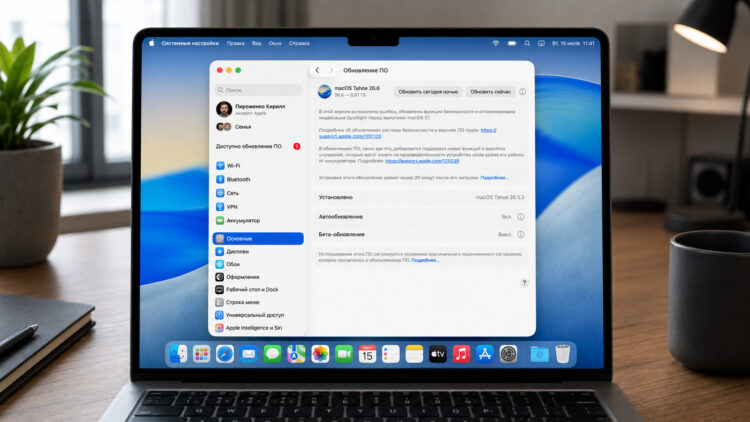The height and width of the screenshot is (422, 750).
Task: Open App Store from the Dock
Action: click(485, 355)
